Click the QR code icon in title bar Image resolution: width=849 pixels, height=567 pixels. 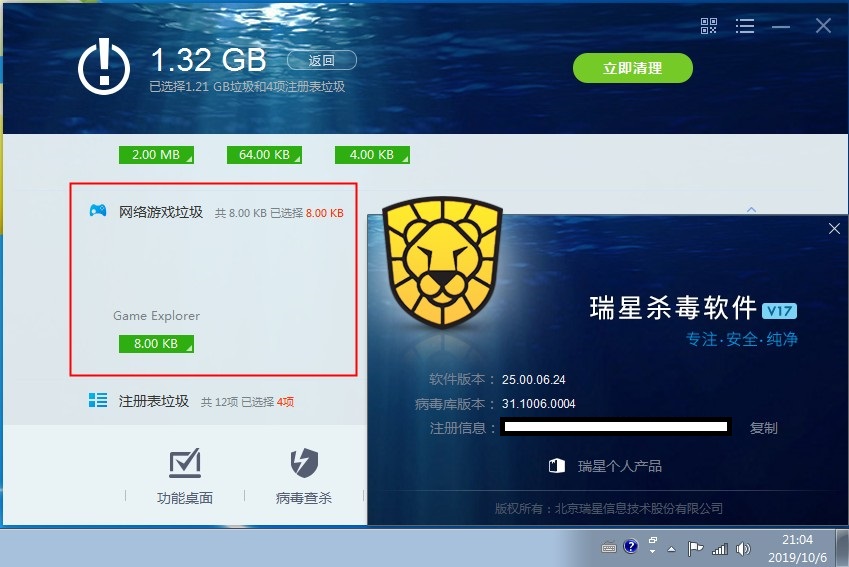coord(708,25)
